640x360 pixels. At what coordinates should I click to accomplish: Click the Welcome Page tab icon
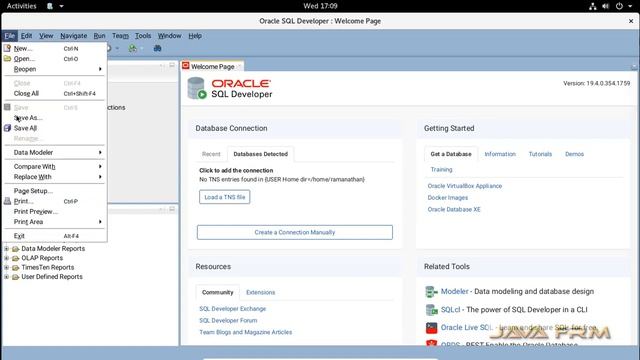click(186, 66)
